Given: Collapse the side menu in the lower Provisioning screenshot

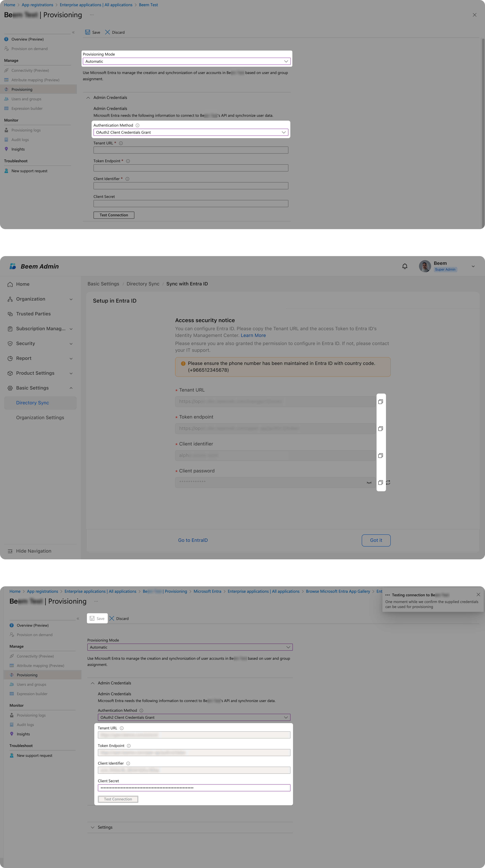Looking at the screenshot, I should point(78,618).
